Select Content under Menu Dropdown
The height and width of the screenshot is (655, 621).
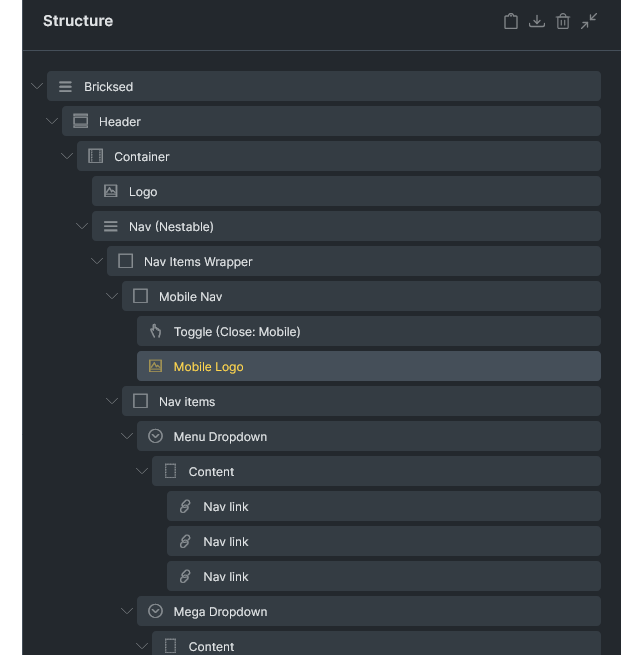pyautogui.click(x=376, y=471)
